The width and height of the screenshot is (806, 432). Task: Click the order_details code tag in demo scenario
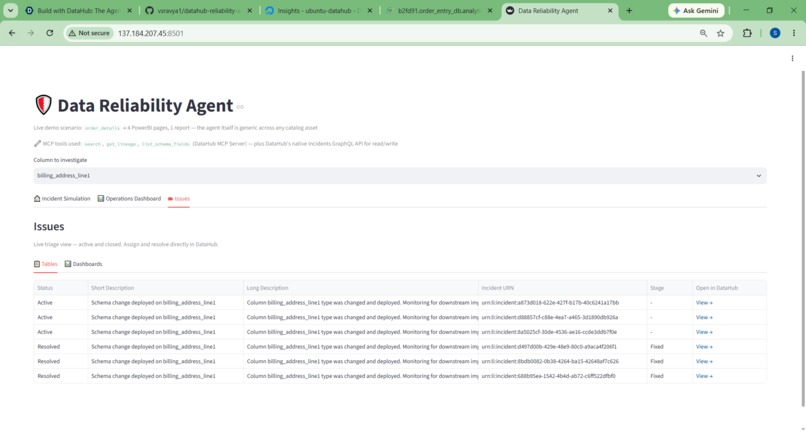[102, 128]
